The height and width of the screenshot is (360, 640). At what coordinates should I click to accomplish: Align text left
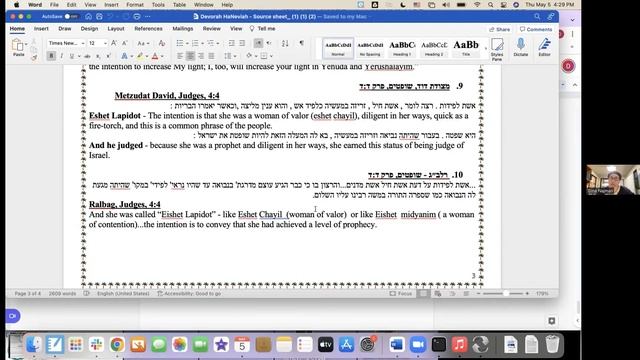[x=180, y=56]
